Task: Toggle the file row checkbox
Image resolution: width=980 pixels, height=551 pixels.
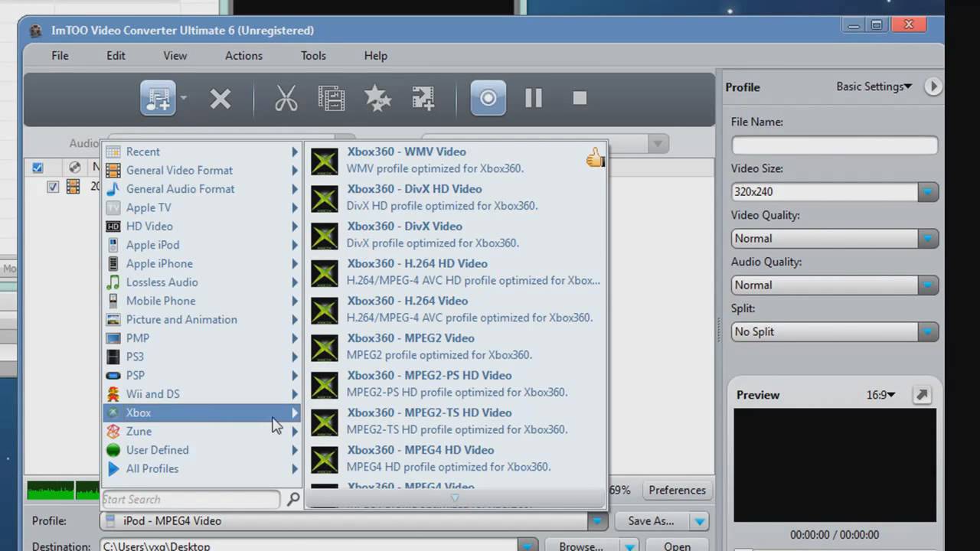Action: [53, 186]
